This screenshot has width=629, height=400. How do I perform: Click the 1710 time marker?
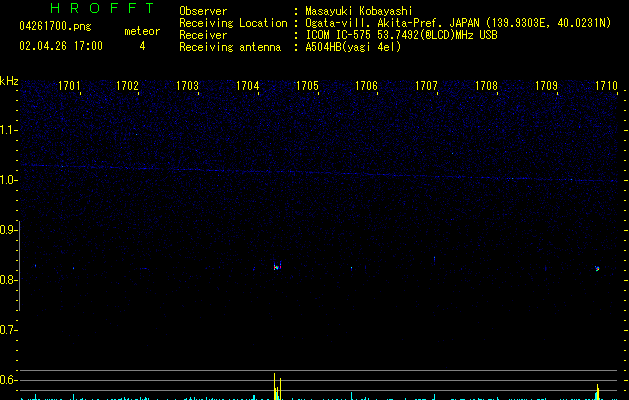point(606,86)
